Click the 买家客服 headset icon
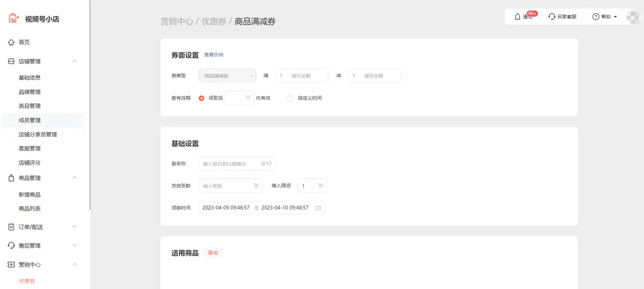 click(x=552, y=17)
